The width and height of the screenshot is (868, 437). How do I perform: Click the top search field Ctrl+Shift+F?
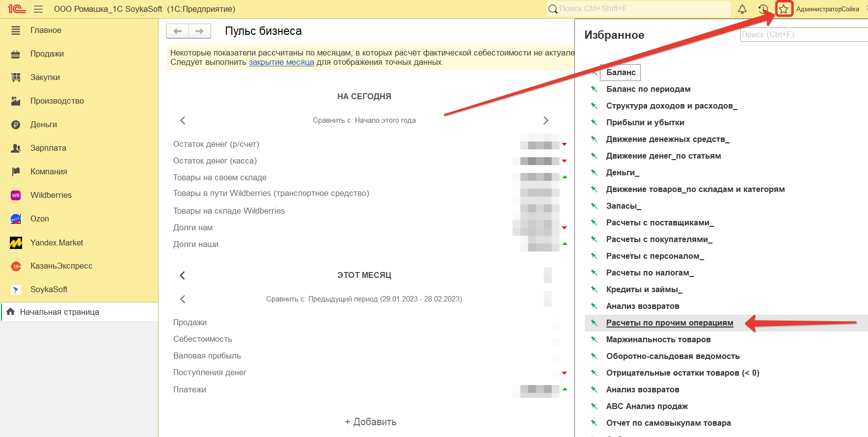tap(639, 9)
